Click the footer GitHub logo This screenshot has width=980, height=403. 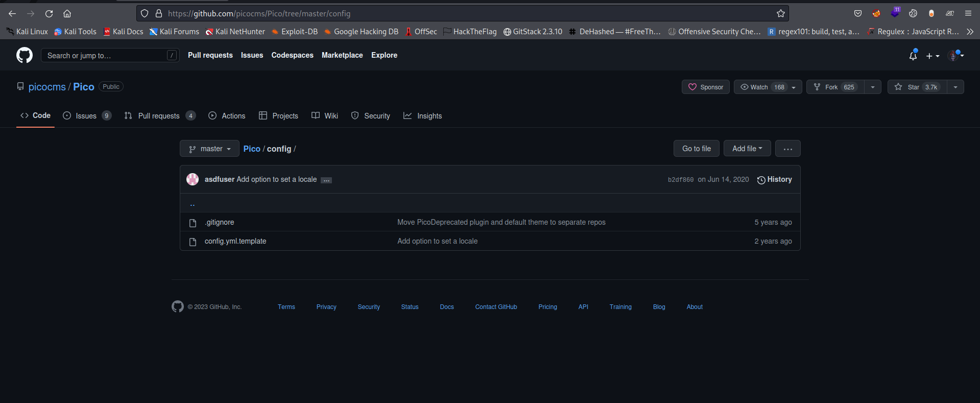pyautogui.click(x=178, y=306)
